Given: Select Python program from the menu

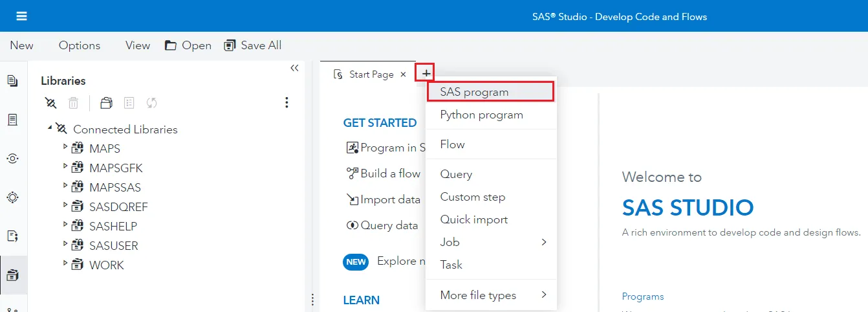Looking at the screenshot, I should pyautogui.click(x=481, y=115).
